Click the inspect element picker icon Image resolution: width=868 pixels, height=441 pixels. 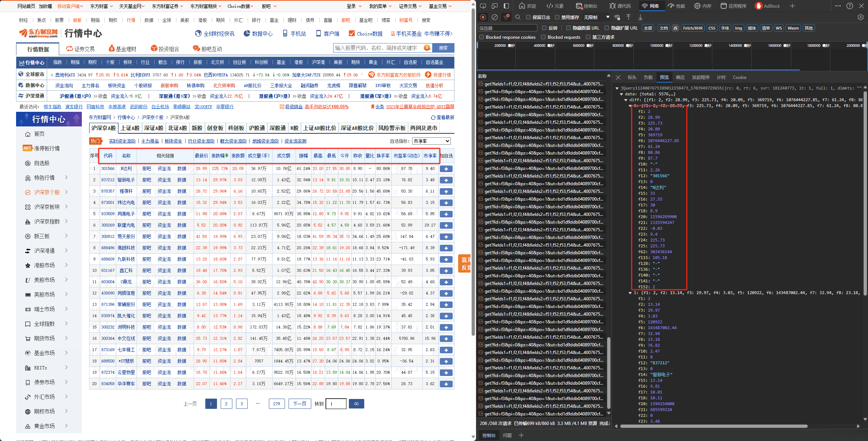(x=483, y=6)
